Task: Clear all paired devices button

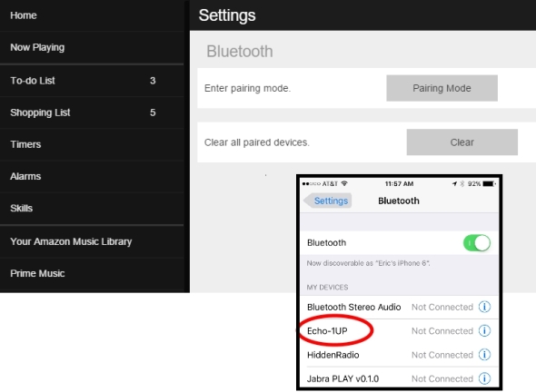Action: [x=462, y=142]
